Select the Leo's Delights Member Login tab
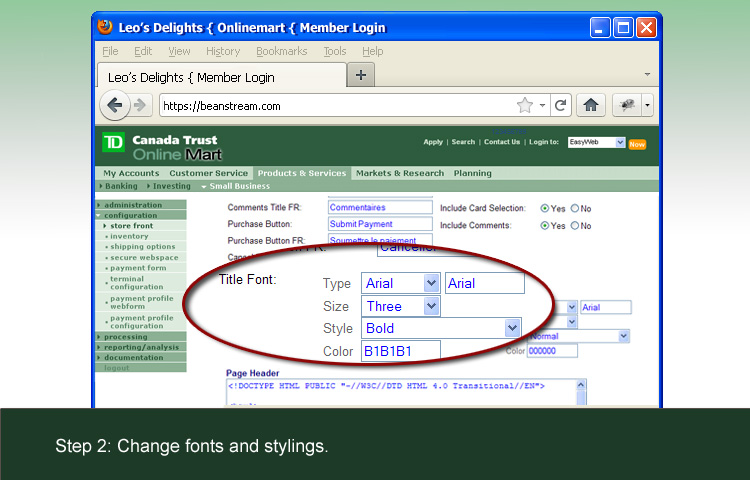The image size is (750, 480). (x=221, y=76)
